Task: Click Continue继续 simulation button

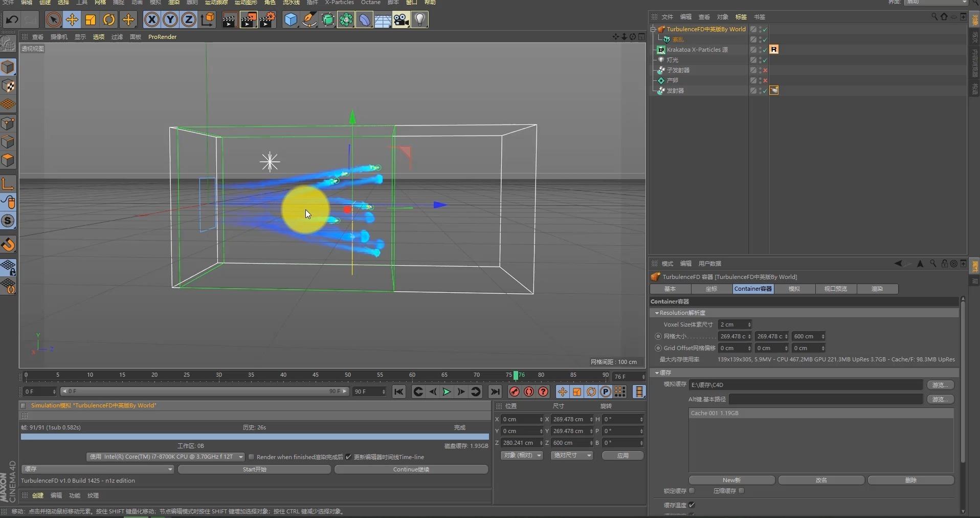Action: (411, 469)
